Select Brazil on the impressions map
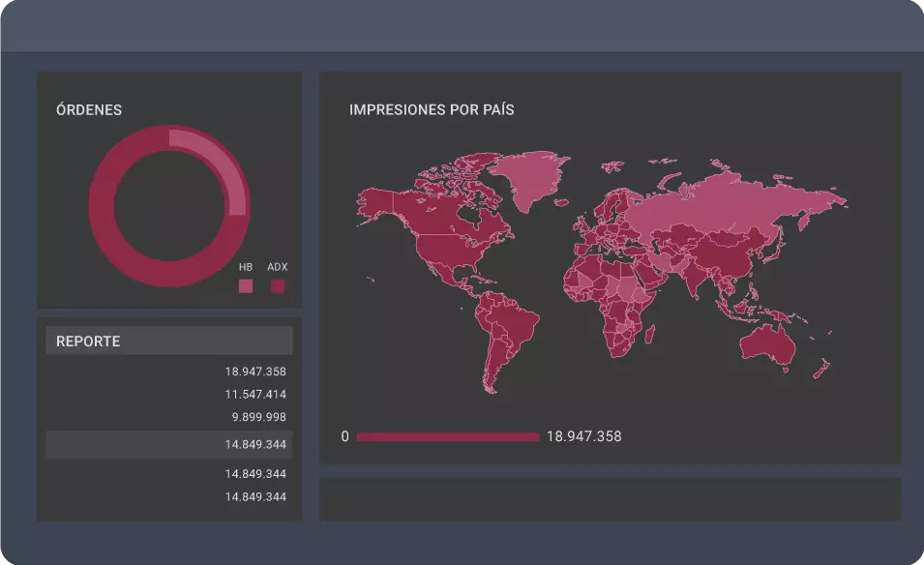924x565 pixels. 513,324
